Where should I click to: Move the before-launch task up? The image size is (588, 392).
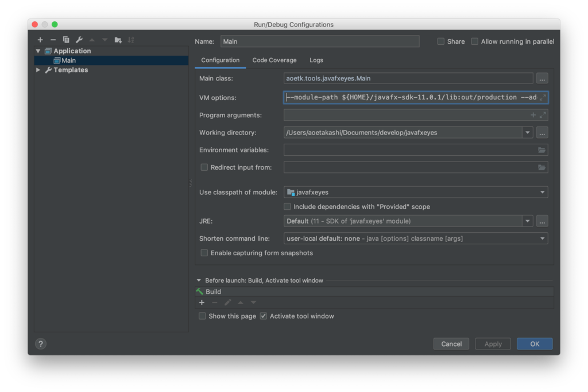point(241,303)
